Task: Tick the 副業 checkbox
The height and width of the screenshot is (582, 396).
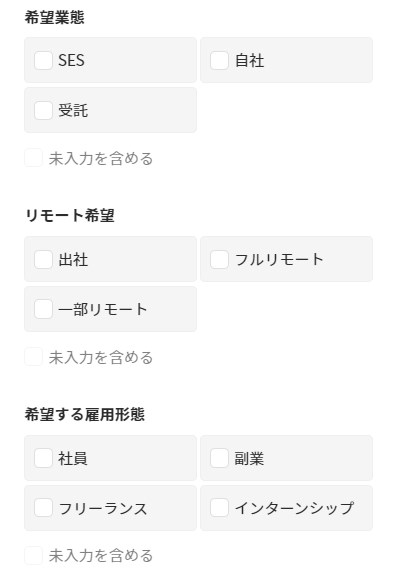Action: [219, 458]
